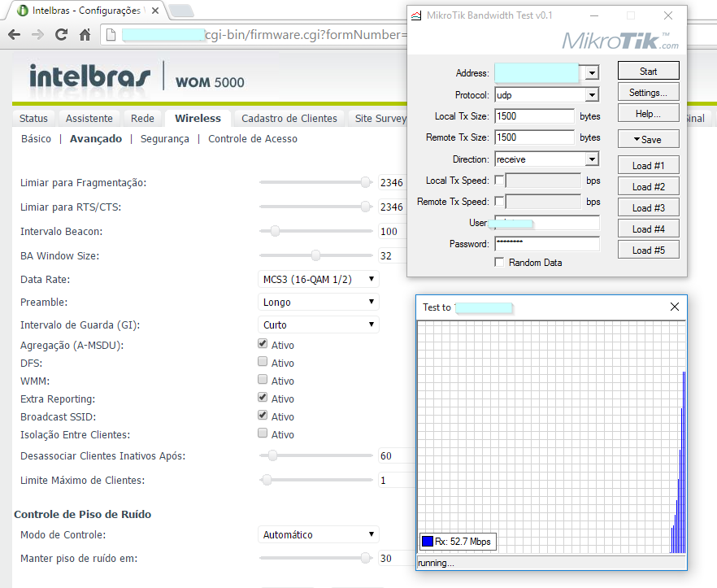The height and width of the screenshot is (588, 717).
Task: Check the Remote Tx Speed checkbox
Action: click(x=499, y=202)
